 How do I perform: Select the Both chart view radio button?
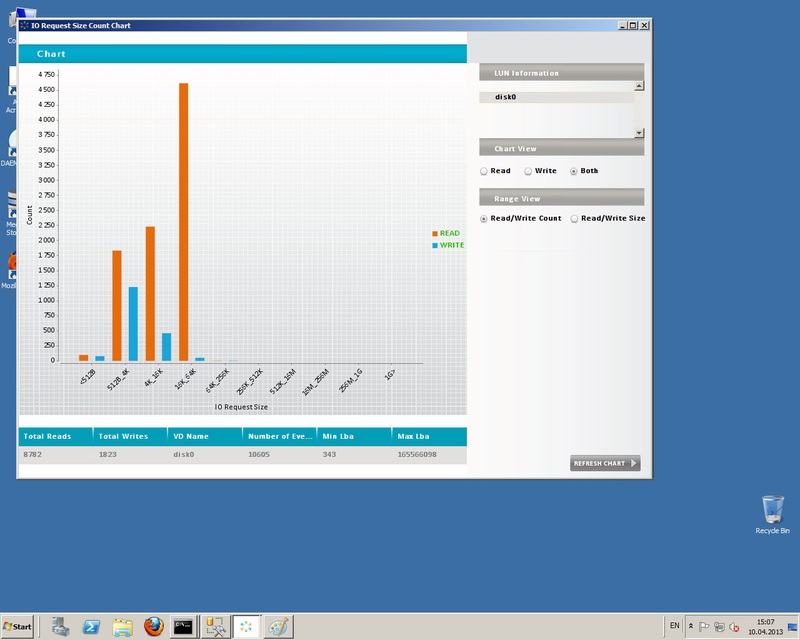[573, 171]
